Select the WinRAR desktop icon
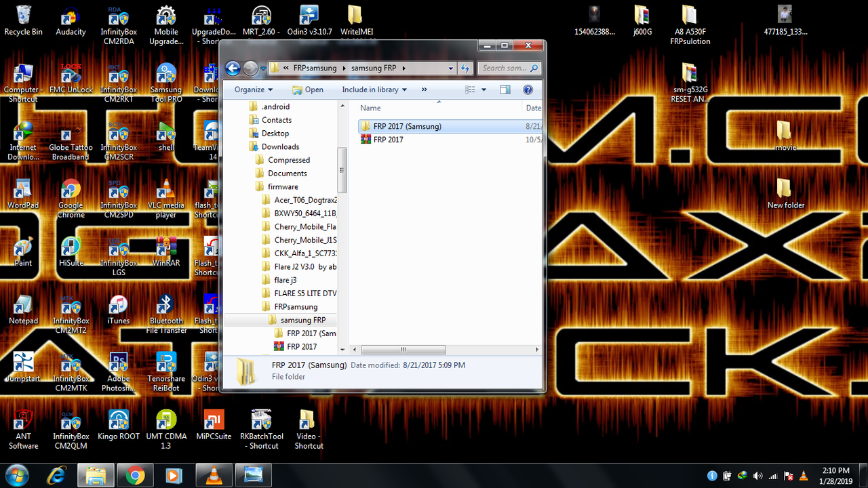 pyautogui.click(x=166, y=251)
